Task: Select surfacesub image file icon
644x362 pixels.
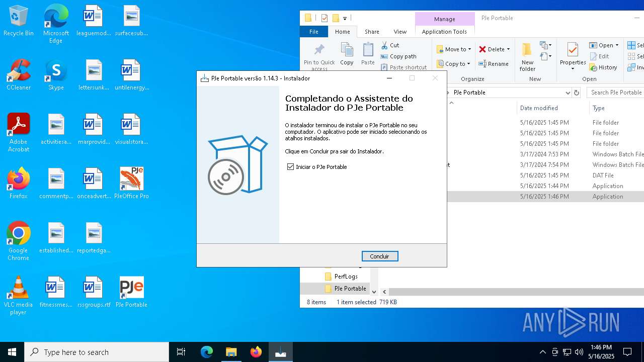Action: coord(131,21)
